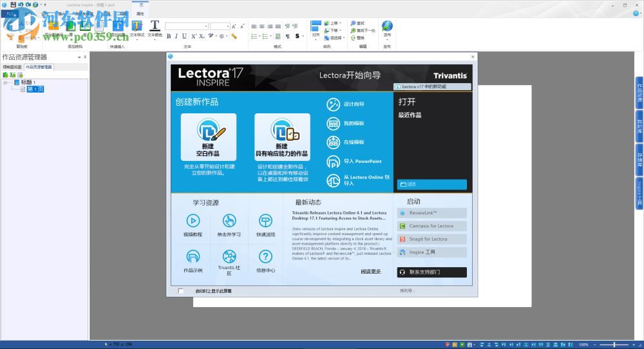The width and height of the screenshot is (644, 349).
Task: Toggle show this screen at startup checkbox
Action: [181, 290]
